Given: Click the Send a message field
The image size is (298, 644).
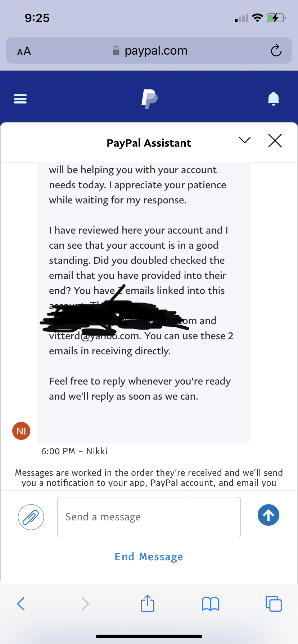Looking at the screenshot, I should pyautogui.click(x=149, y=517).
